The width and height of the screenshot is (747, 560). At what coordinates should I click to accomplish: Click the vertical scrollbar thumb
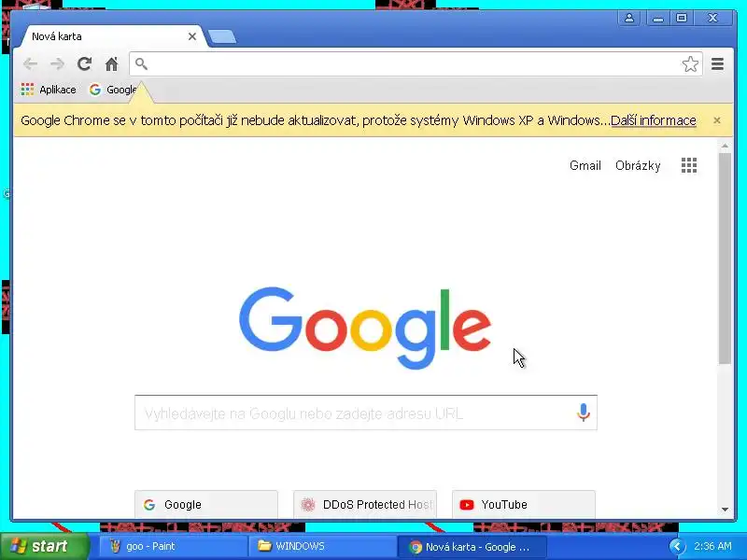coord(725,259)
